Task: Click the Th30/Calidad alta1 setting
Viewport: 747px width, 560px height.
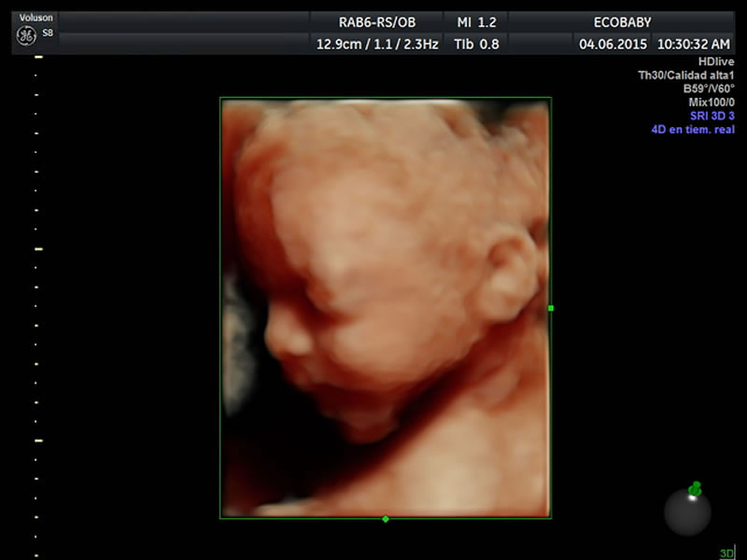Action: coord(685,76)
